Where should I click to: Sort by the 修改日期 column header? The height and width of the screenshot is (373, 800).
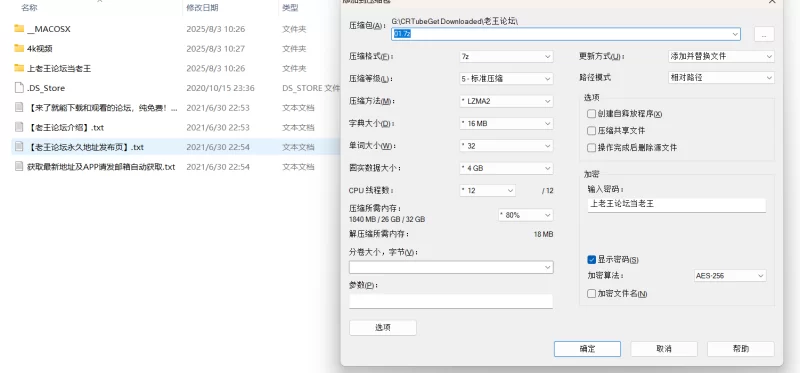pyautogui.click(x=202, y=8)
